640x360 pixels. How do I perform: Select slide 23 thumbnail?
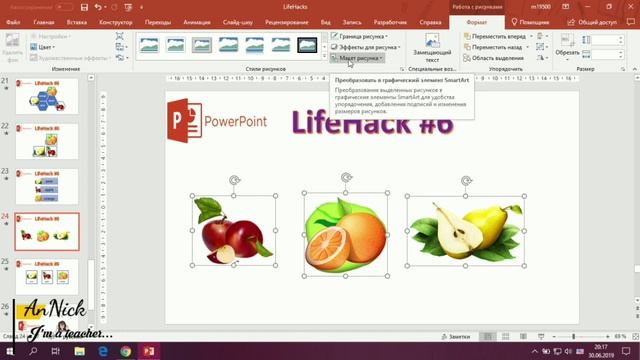pos(47,187)
